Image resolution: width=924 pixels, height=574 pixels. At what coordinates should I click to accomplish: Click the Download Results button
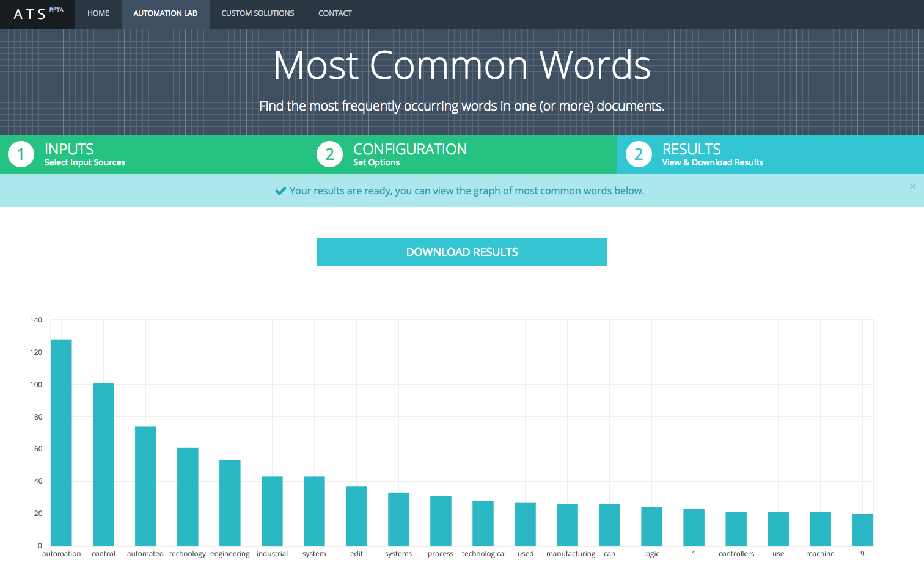pyautogui.click(x=462, y=252)
